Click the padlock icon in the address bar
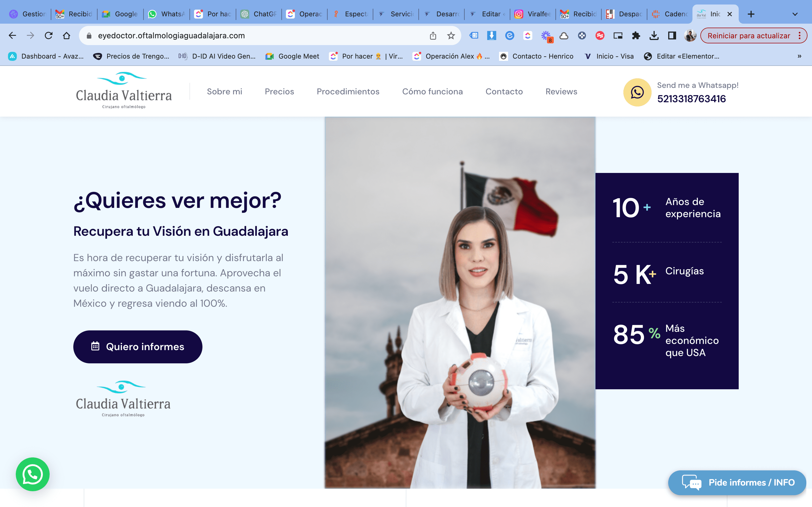 (89, 35)
